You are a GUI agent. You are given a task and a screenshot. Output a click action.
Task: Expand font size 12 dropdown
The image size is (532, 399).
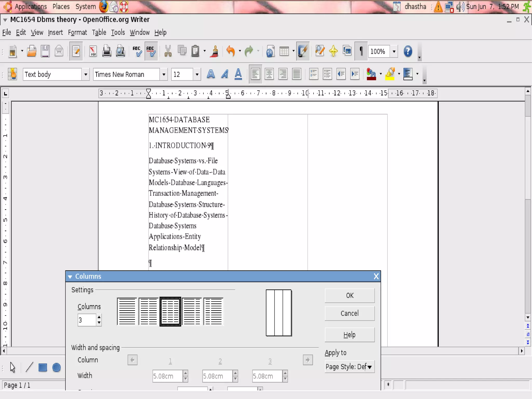coord(197,75)
